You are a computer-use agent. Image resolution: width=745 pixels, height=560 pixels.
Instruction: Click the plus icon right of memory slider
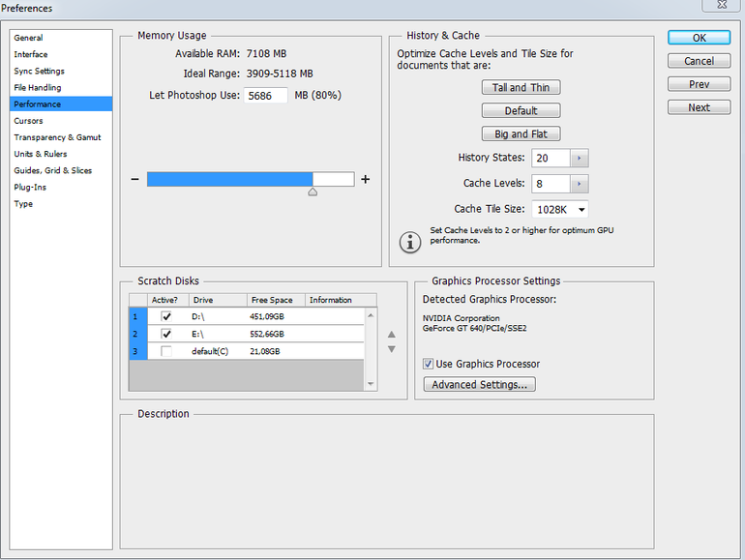365,179
